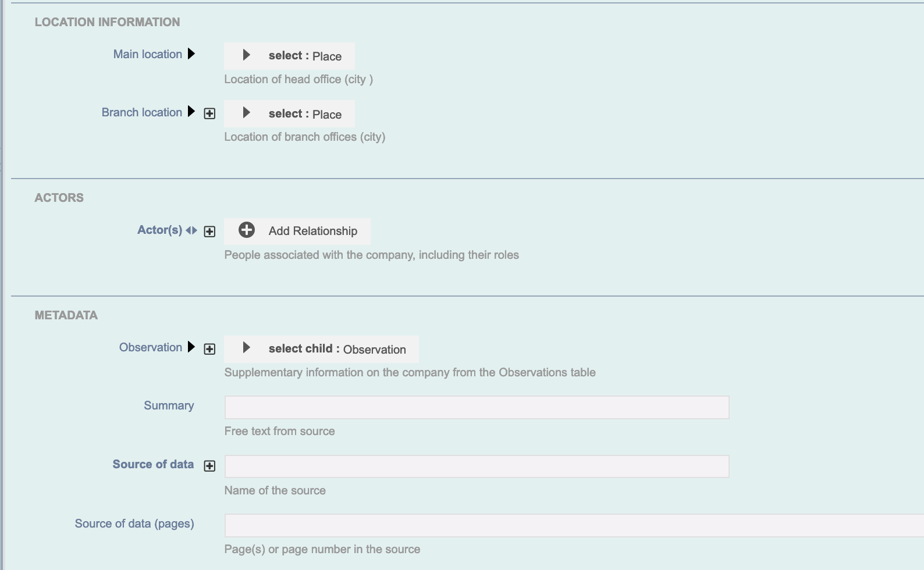The height and width of the screenshot is (570, 924).
Task: Click the plus icon beside Source of data
Action: [209, 466]
